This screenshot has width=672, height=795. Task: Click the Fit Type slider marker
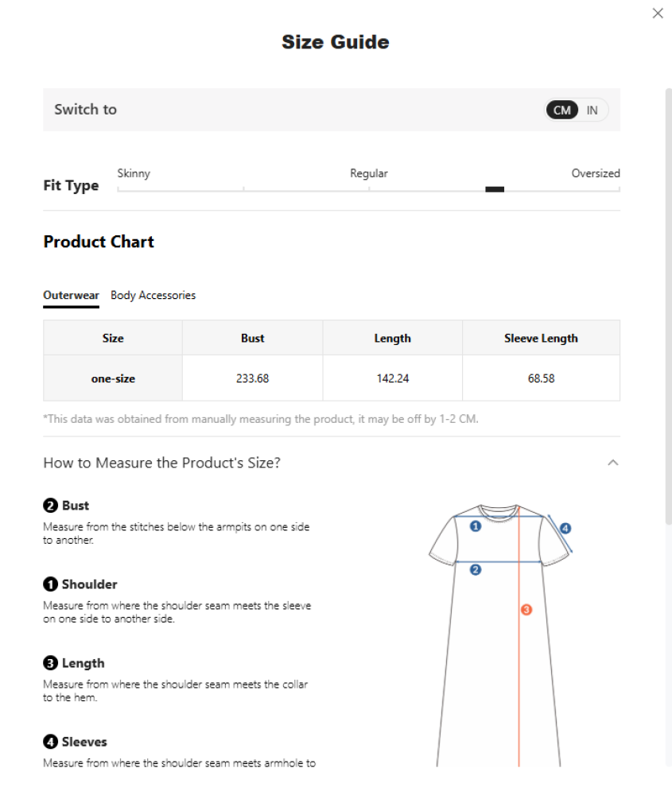(x=495, y=189)
